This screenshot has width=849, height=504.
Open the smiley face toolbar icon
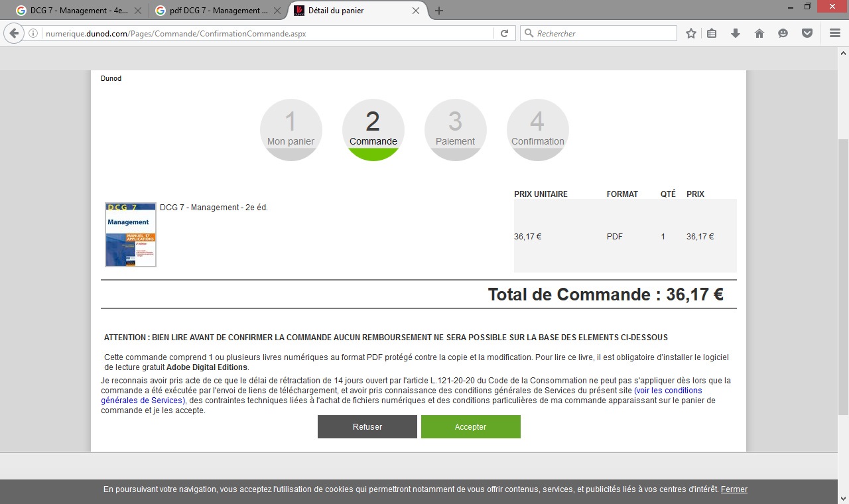pyautogui.click(x=783, y=33)
